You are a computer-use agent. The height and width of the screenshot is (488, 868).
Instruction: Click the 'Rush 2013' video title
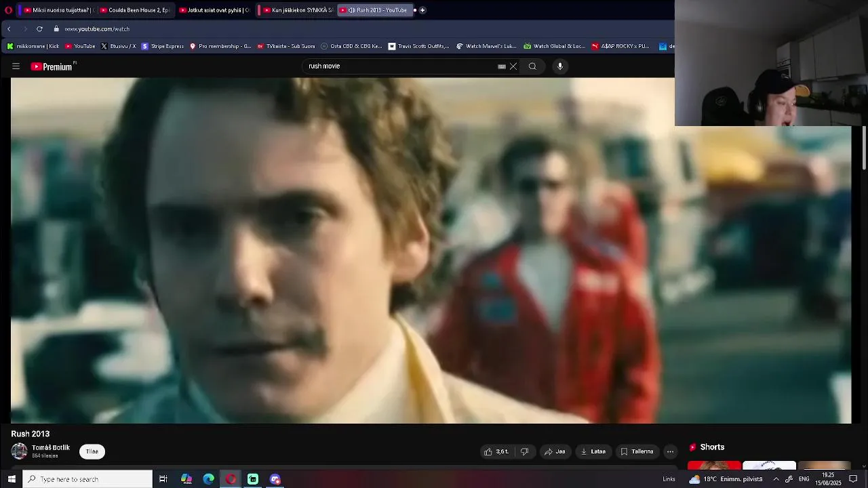[31, 434]
